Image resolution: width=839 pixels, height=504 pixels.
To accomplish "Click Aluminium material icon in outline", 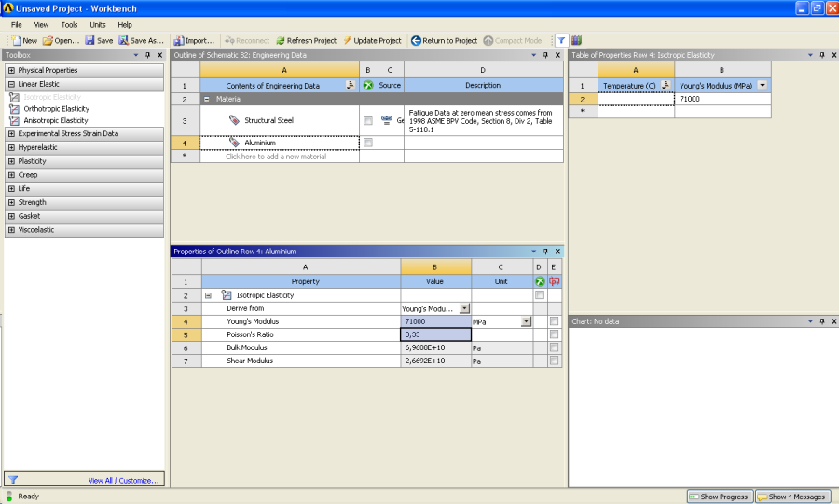I will click(x=234, y=143).
